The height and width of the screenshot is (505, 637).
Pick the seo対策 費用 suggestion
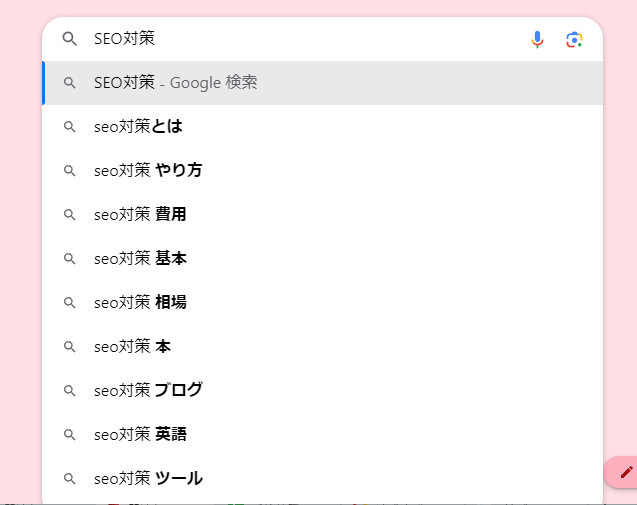(x=323, y=215)
